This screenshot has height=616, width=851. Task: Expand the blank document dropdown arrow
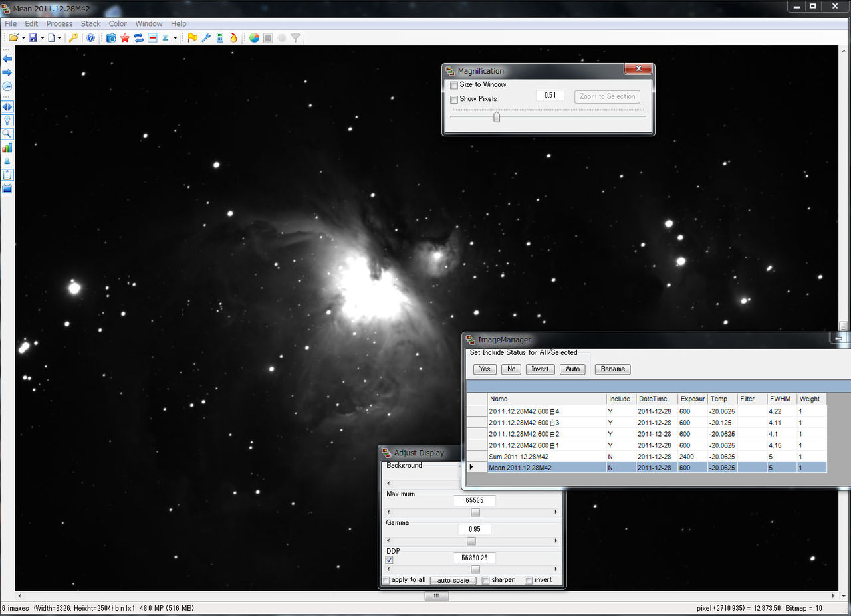tap(59, 38)
